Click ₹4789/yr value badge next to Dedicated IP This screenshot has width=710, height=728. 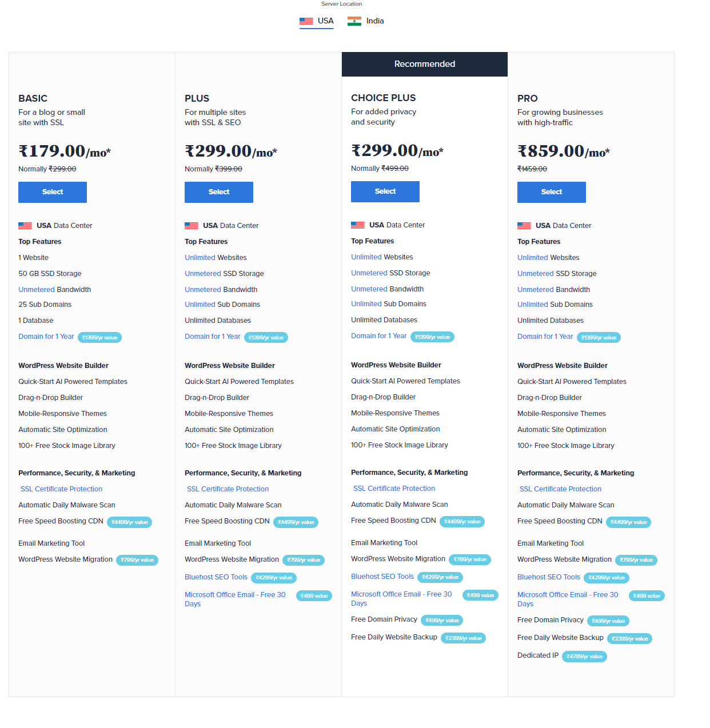[x=584, y=657]
